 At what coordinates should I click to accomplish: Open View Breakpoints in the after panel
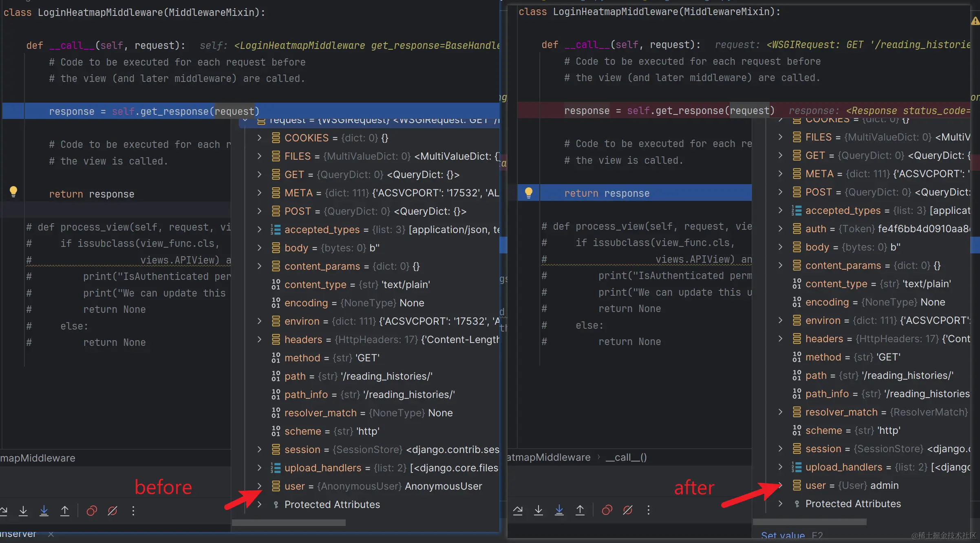tap(607, 510)
